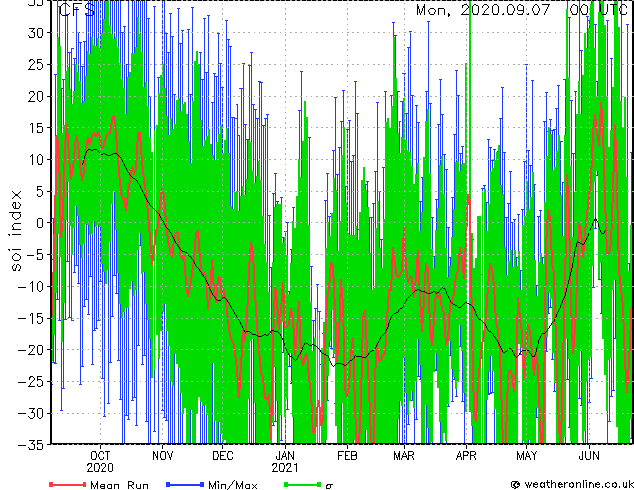Viewport: 634px width, 490px height.
Task: Click the DEC x-axis label
Action: coord(223,456)
